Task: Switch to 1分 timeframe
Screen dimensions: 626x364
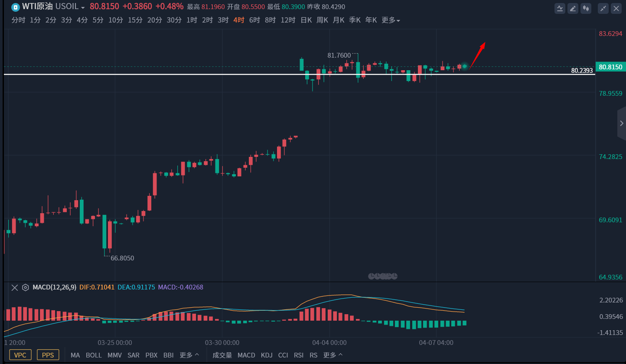Action: pyautogui.click(x=35, y=20)
